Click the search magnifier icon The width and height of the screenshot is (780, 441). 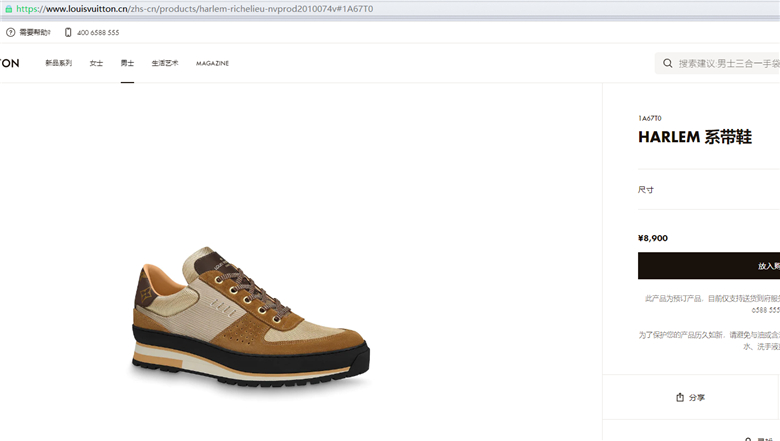click(668, 63)
